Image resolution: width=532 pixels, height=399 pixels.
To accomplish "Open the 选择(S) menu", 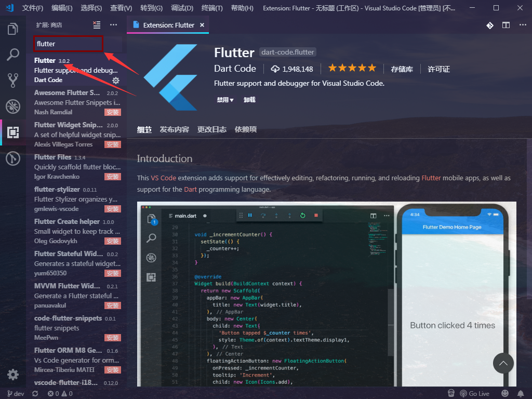I will tap(91, 8).
